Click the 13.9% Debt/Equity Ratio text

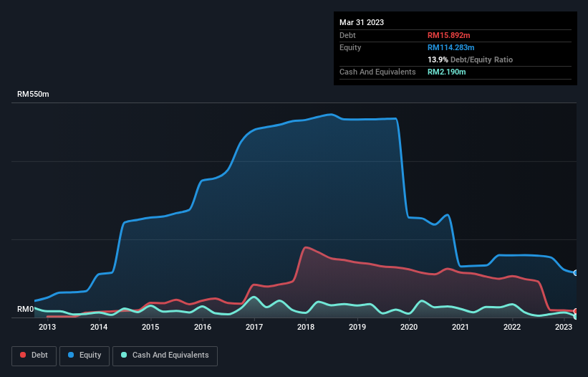[471, 59]
